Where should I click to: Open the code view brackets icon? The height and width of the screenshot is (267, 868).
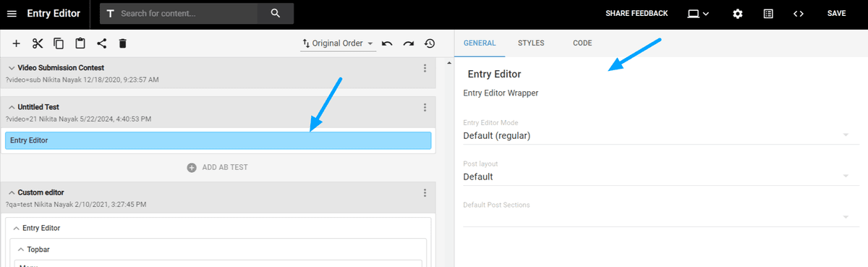click(x=799, y=14)
